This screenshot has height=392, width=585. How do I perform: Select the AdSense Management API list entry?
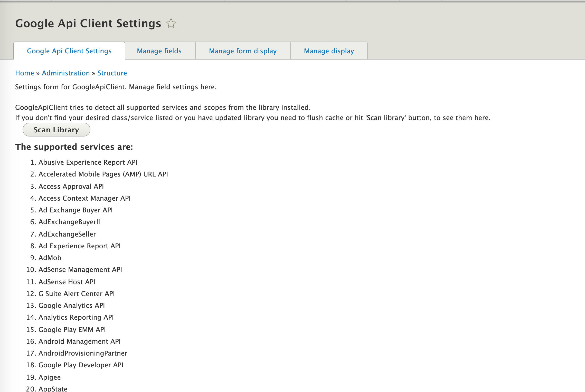click(80, 270)
